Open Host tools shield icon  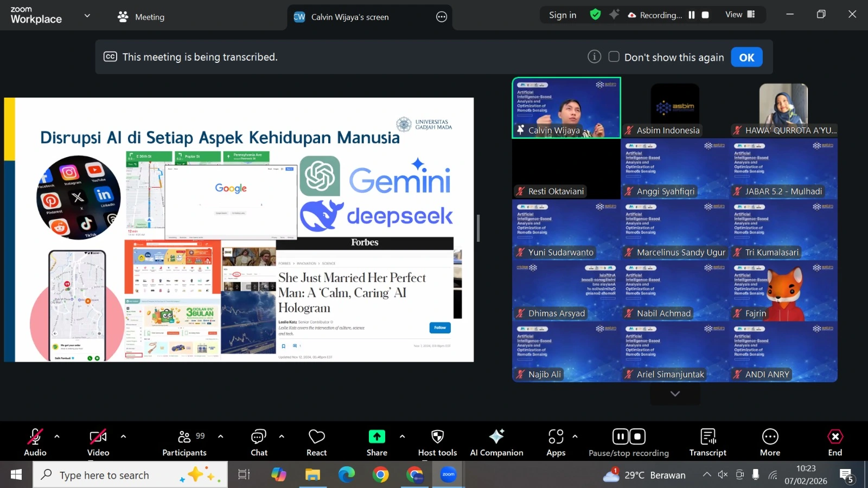point(437,437)
